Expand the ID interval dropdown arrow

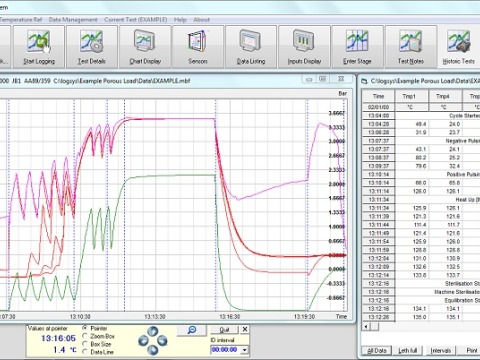click(x=245, y=350)
